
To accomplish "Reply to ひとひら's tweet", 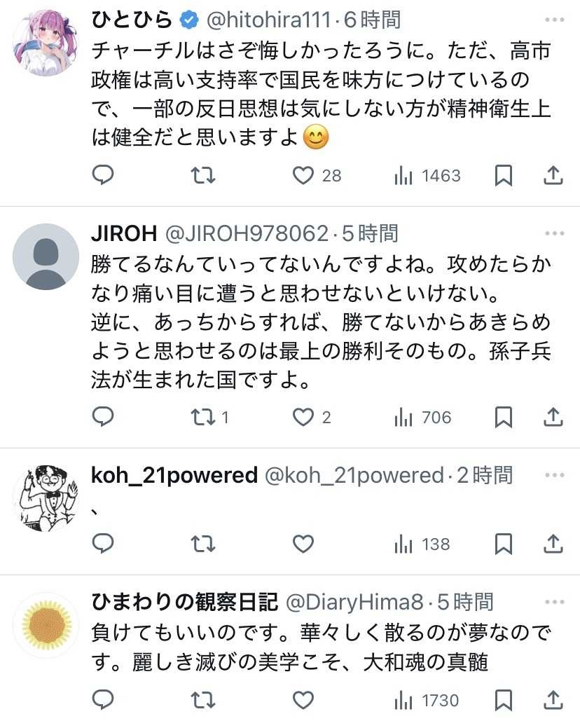I will (x=103, y=175).
